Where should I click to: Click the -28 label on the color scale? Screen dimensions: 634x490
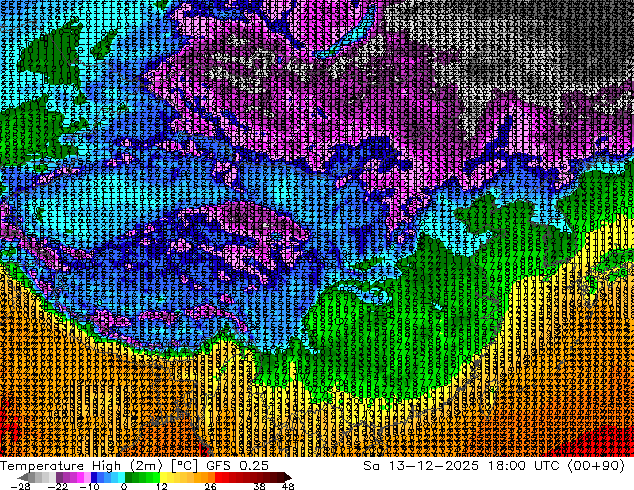pyautogui.click(x=21, y=486)
